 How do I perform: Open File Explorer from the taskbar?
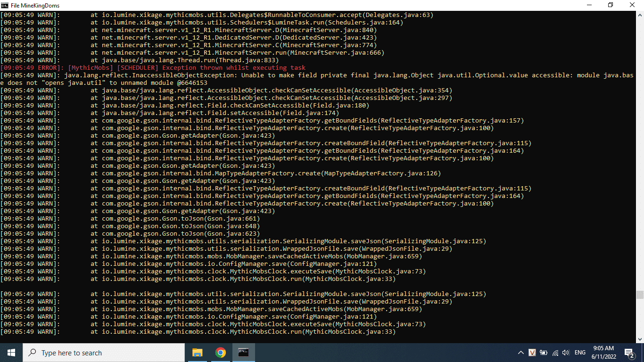(197, 353)
